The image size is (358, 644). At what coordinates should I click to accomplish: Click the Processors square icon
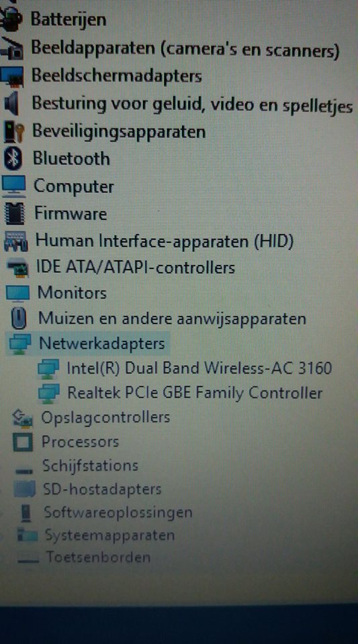point(23,442)
